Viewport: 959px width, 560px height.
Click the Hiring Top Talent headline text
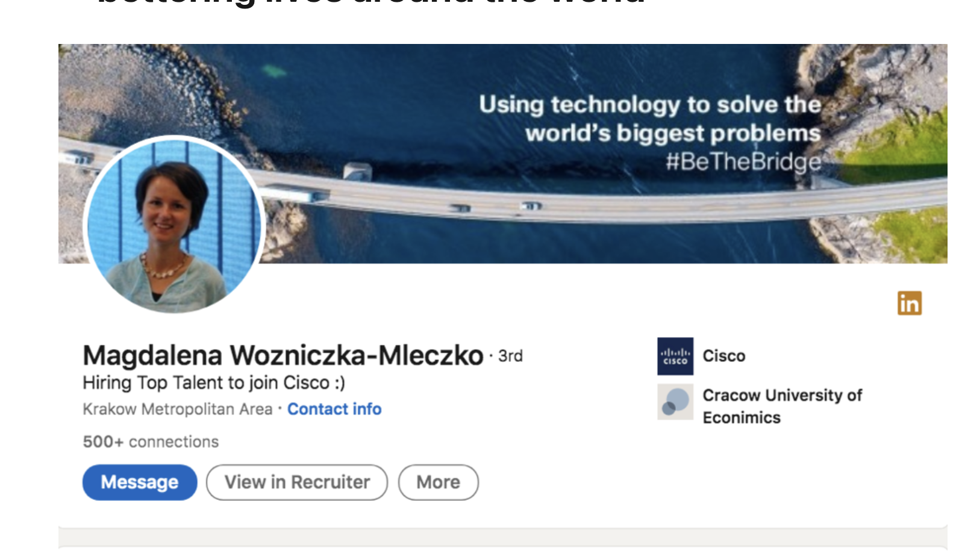tap(214, 383)
